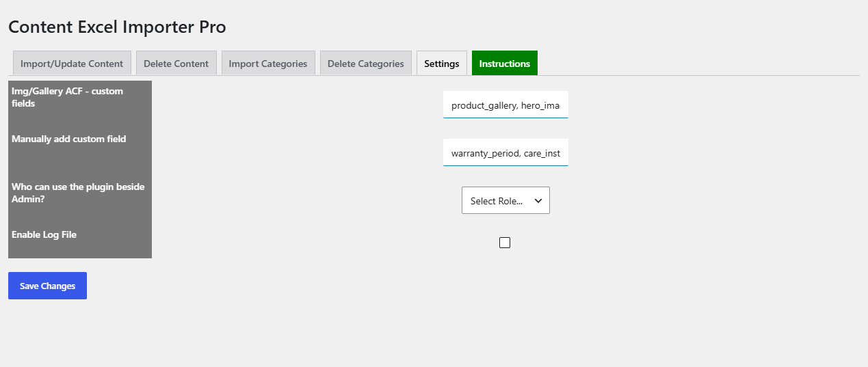This screenshot has width=868, height=367.
Task: Open the Import Categories tab
Action: (268, 63)
